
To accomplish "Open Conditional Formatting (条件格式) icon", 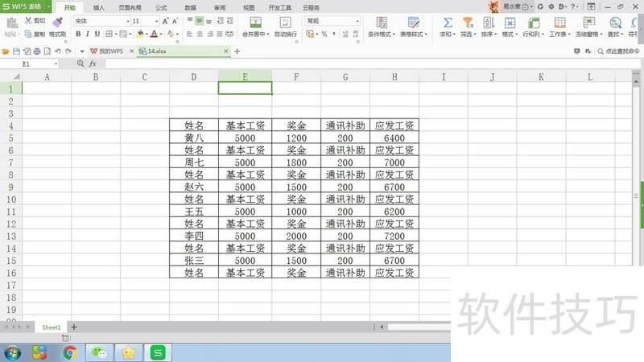I will click(382, 23).
